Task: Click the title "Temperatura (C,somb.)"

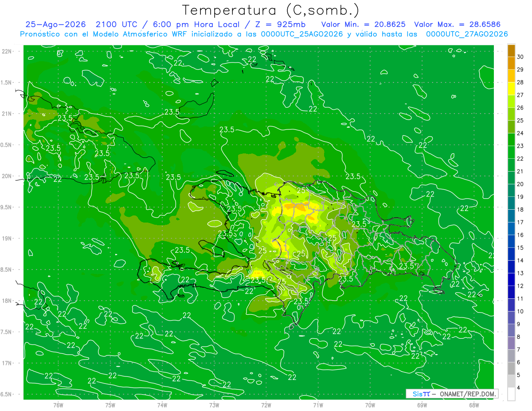Action: click(x=270, y=10)
